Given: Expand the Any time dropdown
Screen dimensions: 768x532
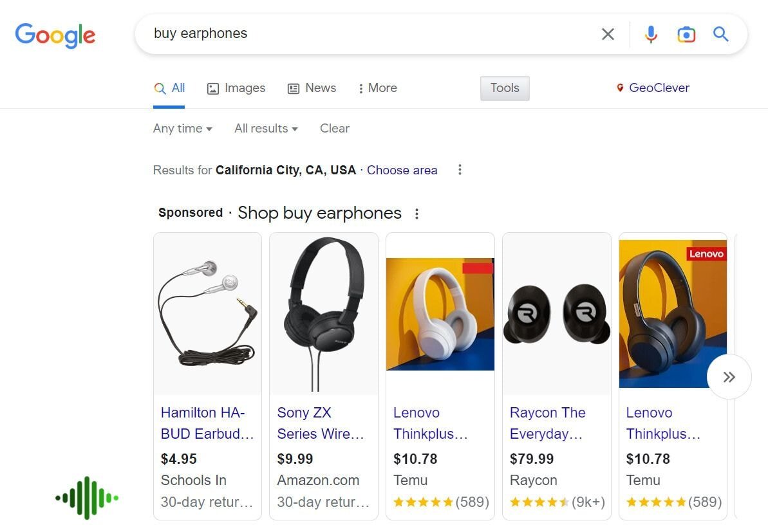Looking at the screenshot, I should point(182,129).
